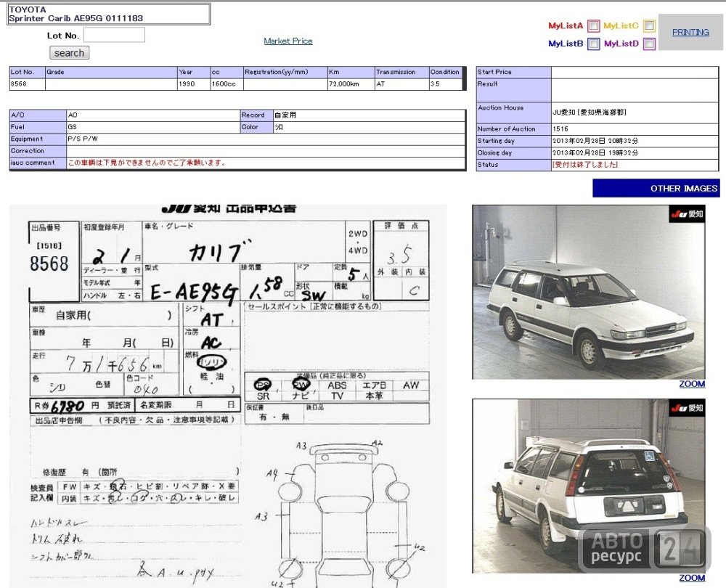726x588 pixels.
Task: Select the JU Aichi auction house value
Action: click(x=589, y=113)
